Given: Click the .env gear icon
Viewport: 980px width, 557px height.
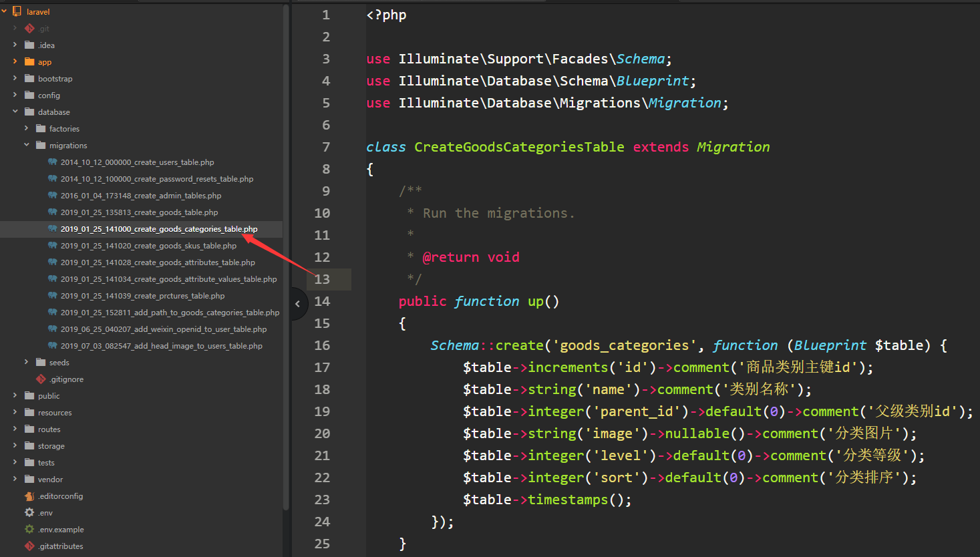Looking at the screenshot, I should (29, 512).
